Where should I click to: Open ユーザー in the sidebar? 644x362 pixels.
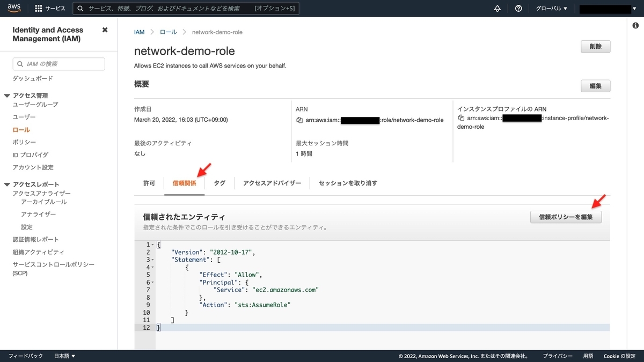coord(24,117)
